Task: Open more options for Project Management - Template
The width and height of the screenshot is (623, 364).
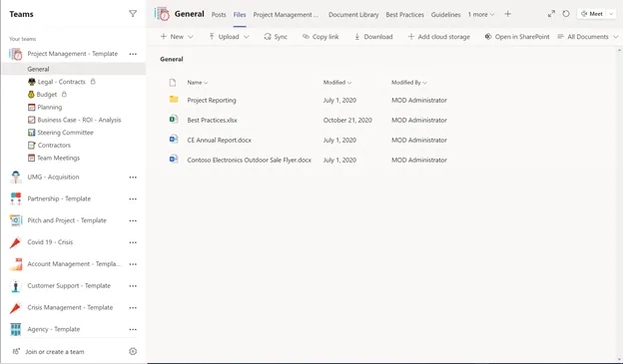Action: [x=133, y=54]
